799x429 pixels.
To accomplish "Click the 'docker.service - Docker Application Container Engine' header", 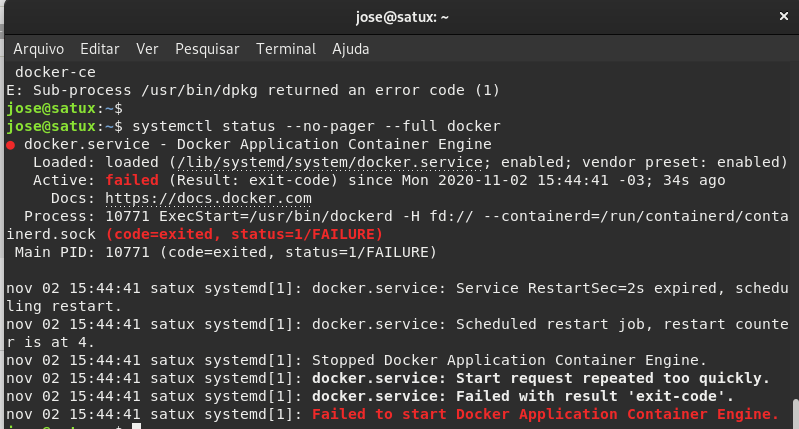I will click(258, 144).
